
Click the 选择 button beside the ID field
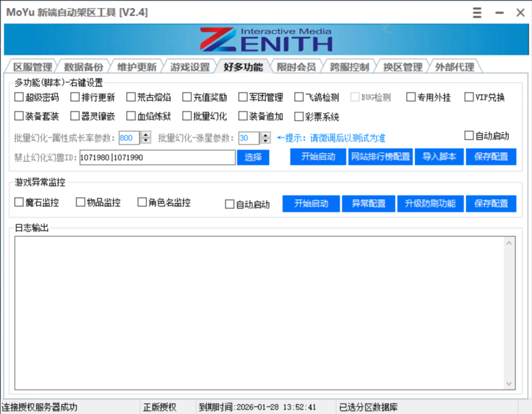click(254, 156)
